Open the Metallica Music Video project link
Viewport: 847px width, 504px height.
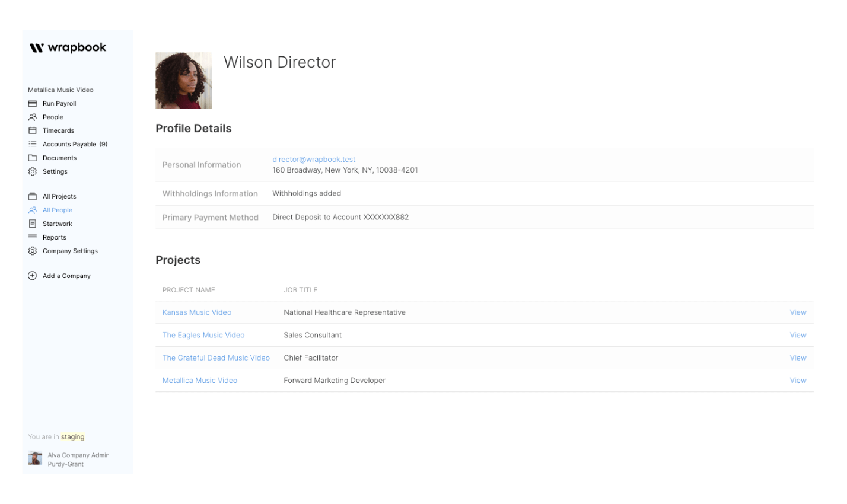point(200,381)
